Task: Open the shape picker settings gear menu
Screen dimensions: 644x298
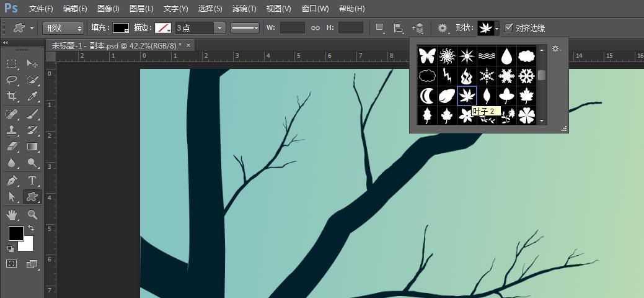Action: pyautogui.click(x=556, y=49)
